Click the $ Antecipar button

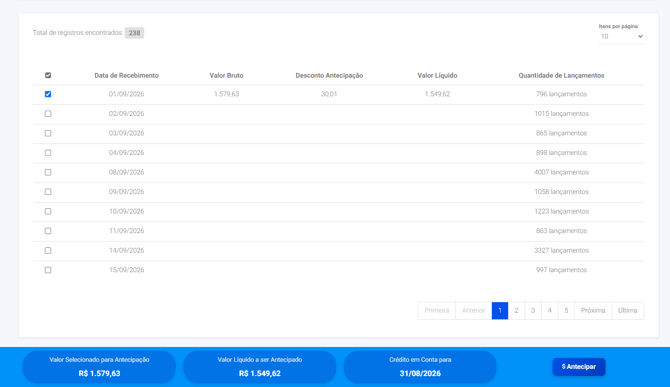(x=579, y=367)
